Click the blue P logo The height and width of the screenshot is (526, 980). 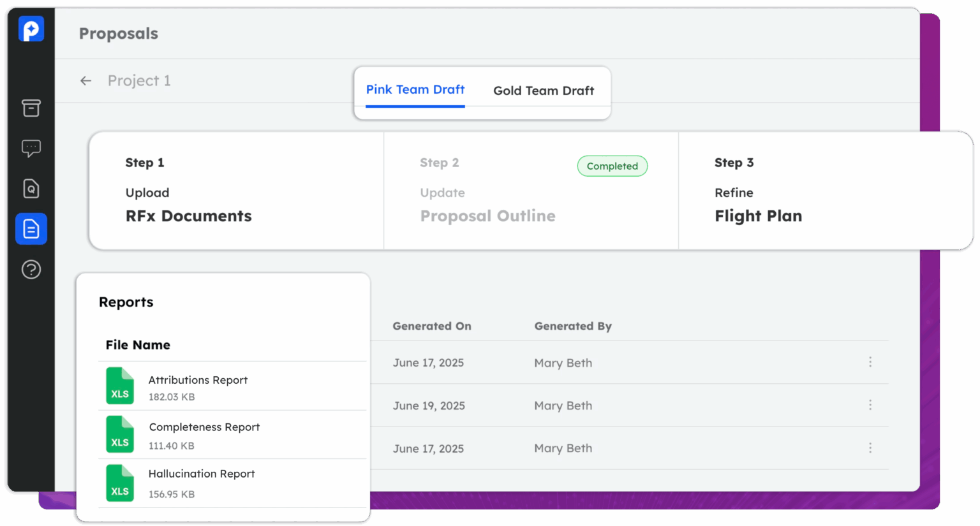pyautogui.click(x=31, y=28)
